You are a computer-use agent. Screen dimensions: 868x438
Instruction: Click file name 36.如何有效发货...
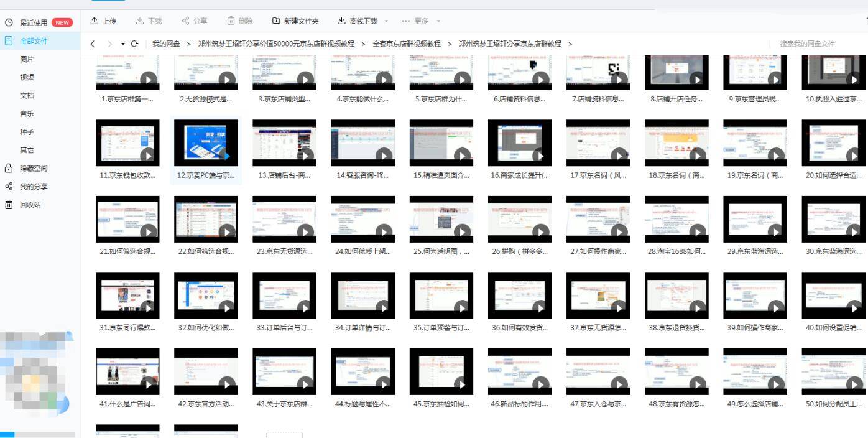(520, 328)
